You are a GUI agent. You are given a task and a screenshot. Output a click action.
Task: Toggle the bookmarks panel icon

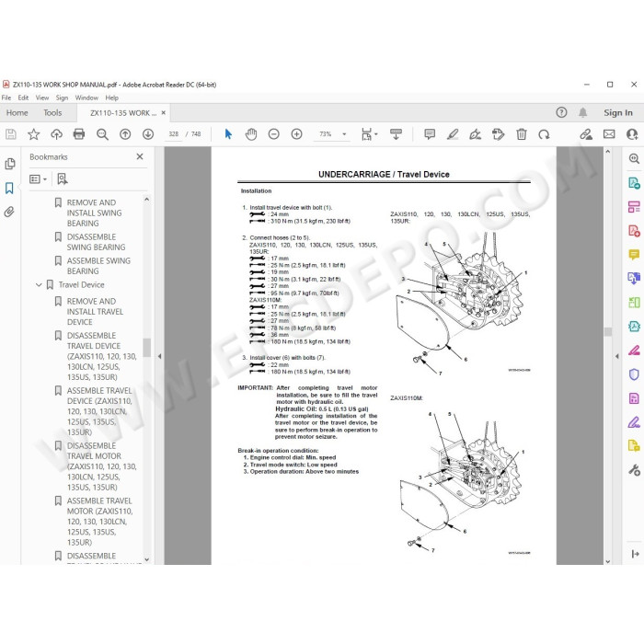point(9,188)
